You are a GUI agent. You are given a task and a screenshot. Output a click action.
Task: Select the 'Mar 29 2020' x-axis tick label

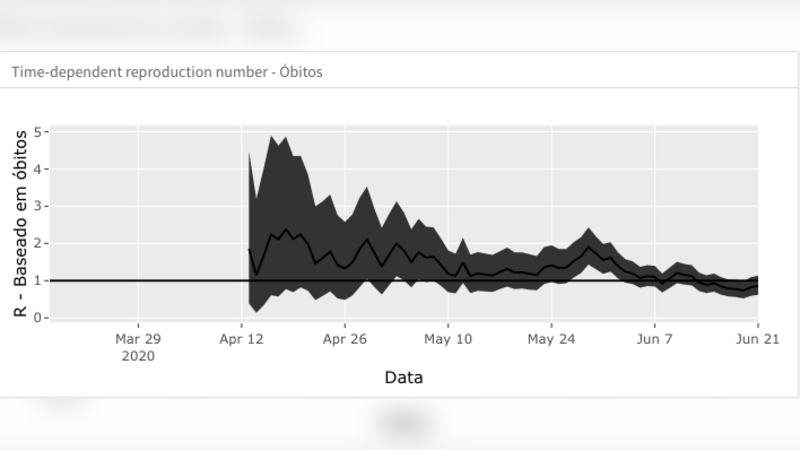tap(138, 346)
